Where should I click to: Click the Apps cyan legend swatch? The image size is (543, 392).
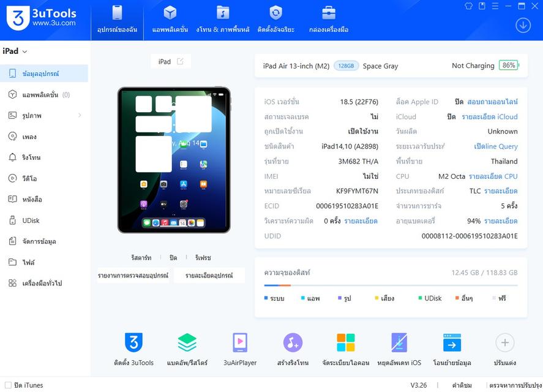pyautogui.click(x=302, y=298)
